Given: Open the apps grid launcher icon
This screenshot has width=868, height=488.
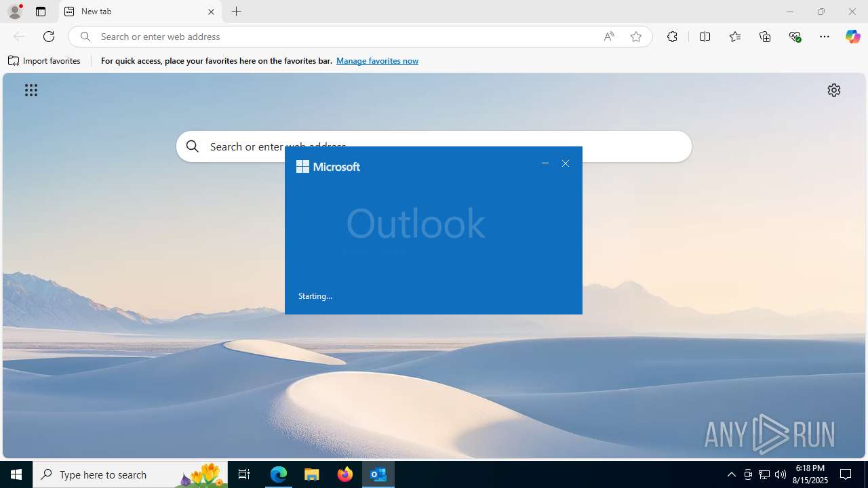Looking at the screenshot, I should tap(31, 90).
